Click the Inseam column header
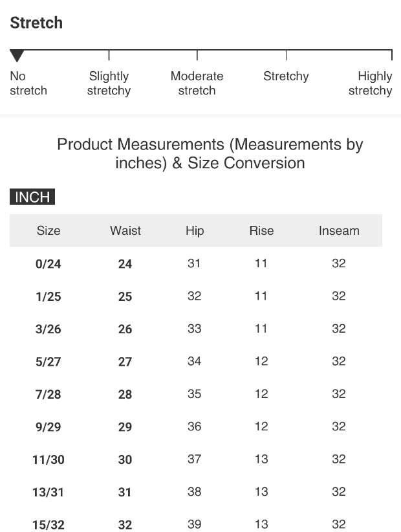401x532 pixels. [339, 231]
